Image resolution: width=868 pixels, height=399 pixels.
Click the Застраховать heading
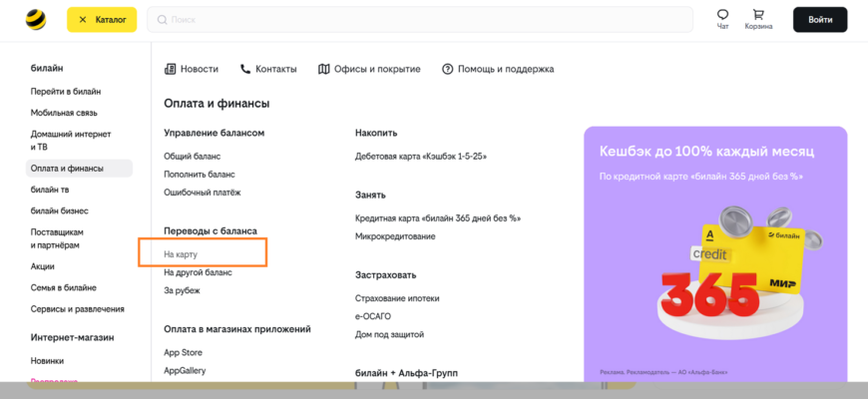pos(385,275)
